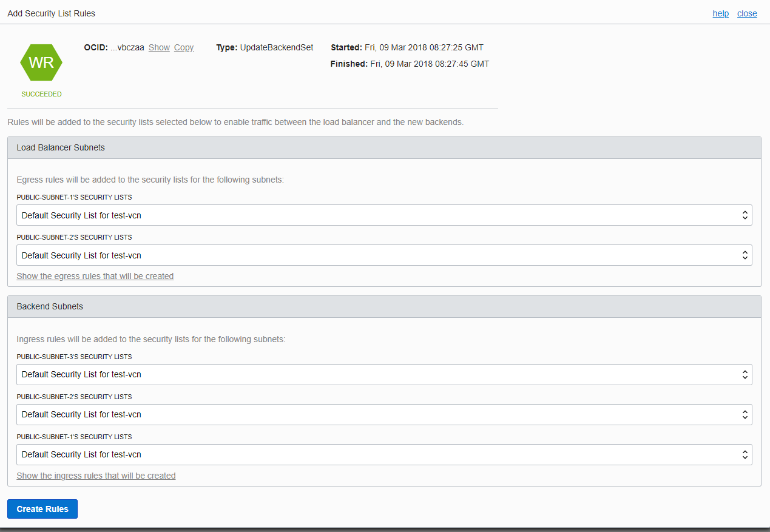
Task: Click the Started timestamp text
Action: [407, 47]
